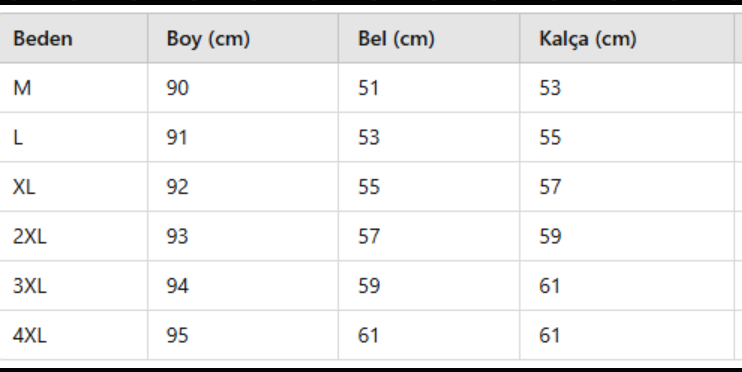This screenshot has height=372, width=742.
Task: Select the M size cell
Action: 74,88
